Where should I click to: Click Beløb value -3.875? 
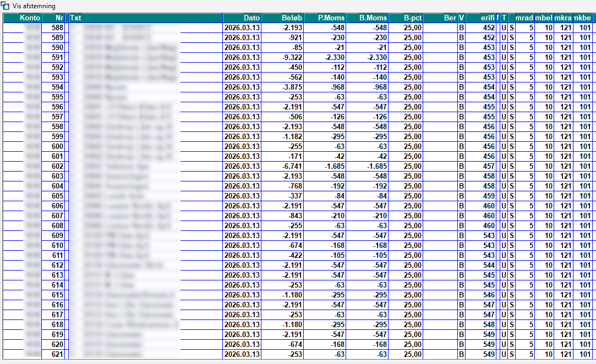coord(292,87)
